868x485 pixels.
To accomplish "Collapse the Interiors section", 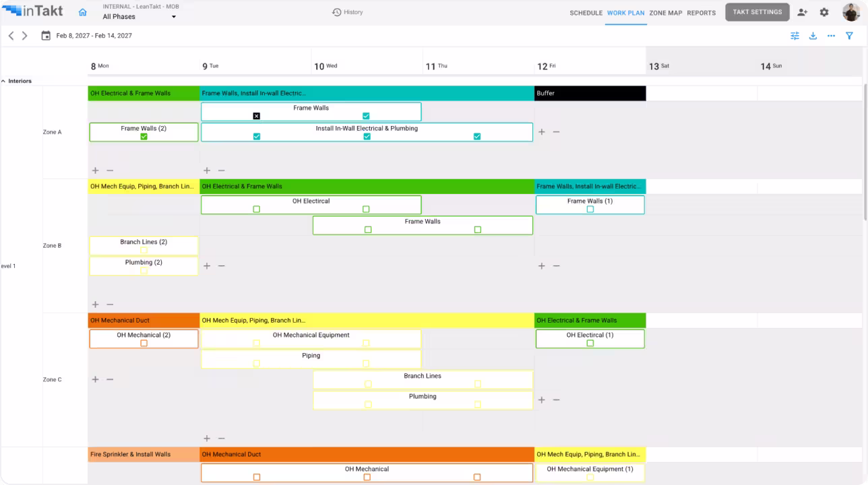I will tap(3, 81).
